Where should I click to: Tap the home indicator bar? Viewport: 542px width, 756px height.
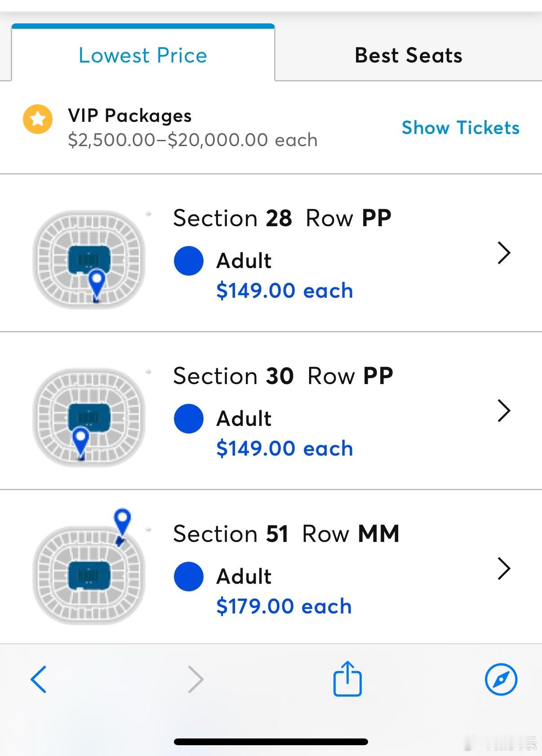(271, 742)
